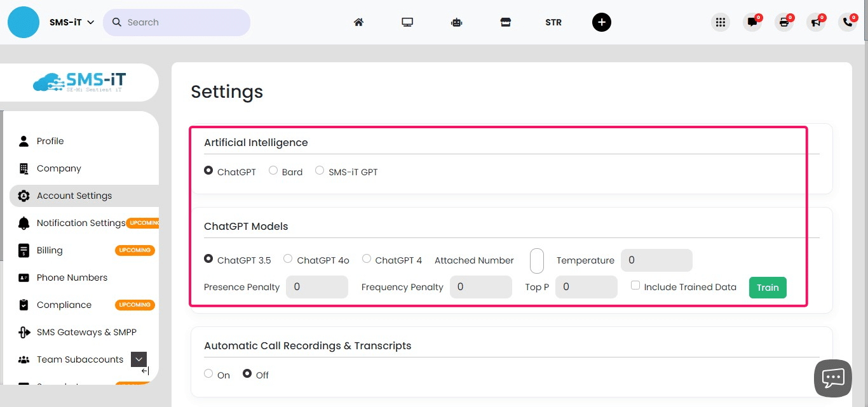Open the apps grid icon
This screenshot has height=407, width=868.
pos(720,22)
